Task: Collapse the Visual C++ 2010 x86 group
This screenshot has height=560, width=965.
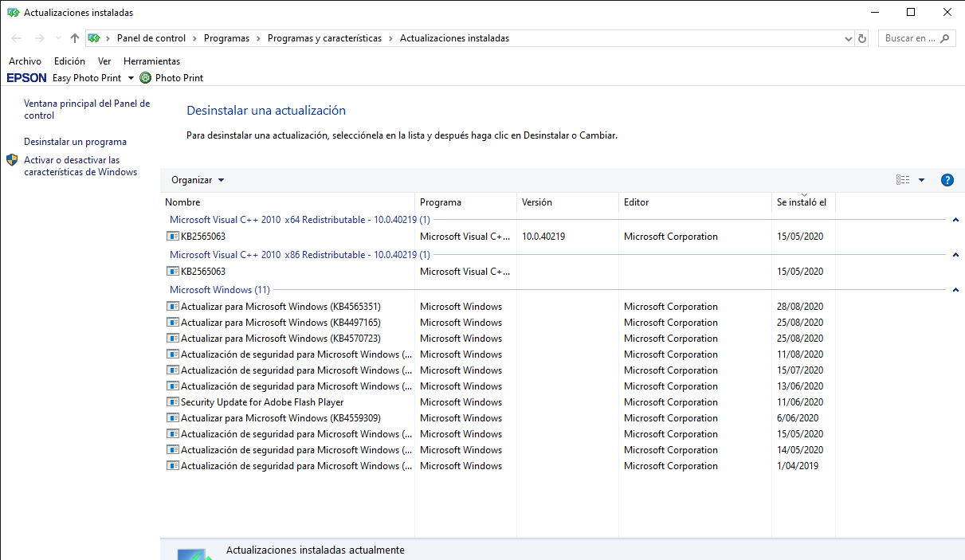Action: 955,255
